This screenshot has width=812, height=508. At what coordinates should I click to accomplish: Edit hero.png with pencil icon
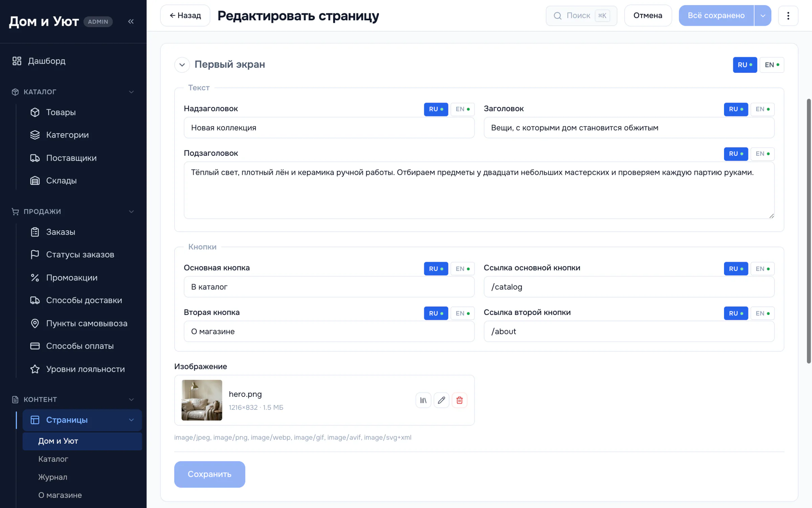click(442, 400)
